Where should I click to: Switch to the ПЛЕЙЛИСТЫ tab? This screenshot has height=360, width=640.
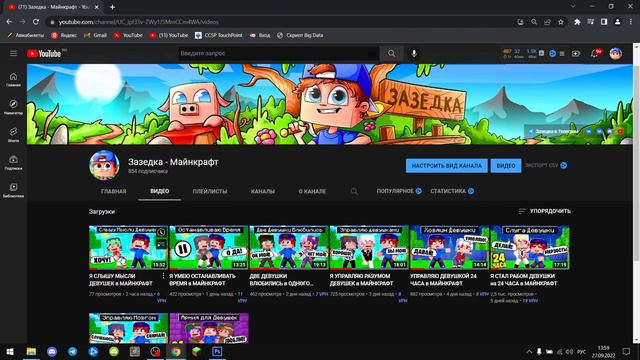pos(210,191)
